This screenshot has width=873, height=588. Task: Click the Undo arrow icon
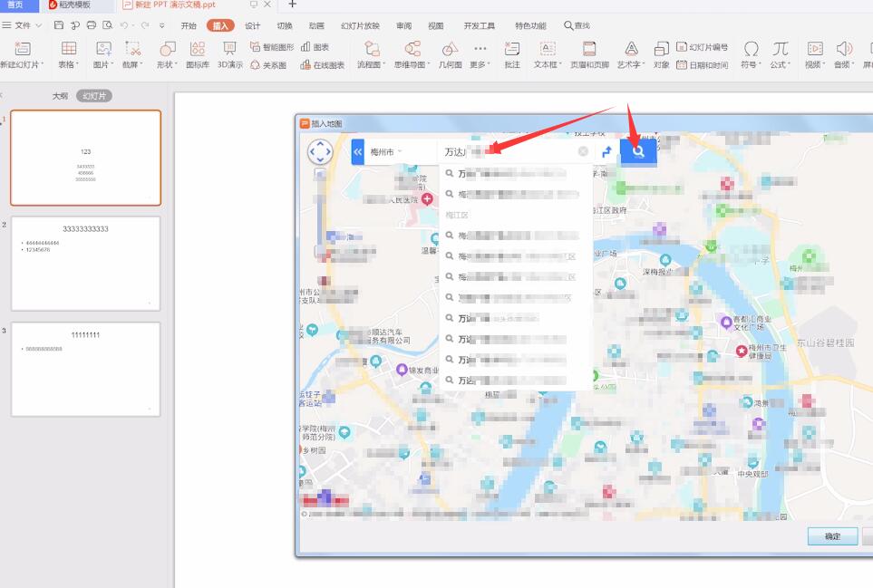pos(123,25)
